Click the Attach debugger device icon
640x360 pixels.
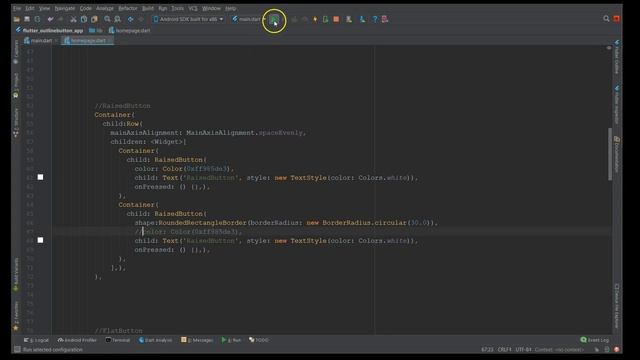(326, 19)
